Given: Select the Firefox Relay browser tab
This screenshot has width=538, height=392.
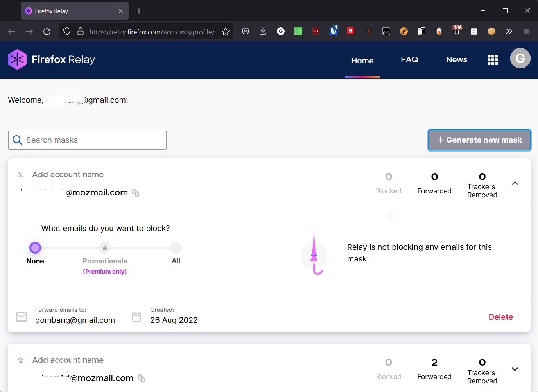Looking at the screenshot, I should pyautogui.click(x=75, y=11).
